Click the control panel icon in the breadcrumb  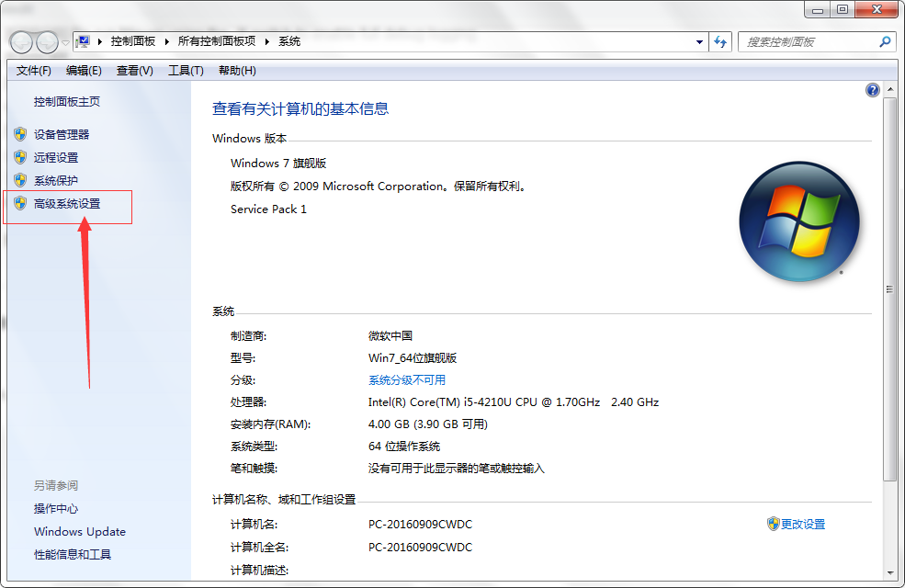[x=82, y=41]
